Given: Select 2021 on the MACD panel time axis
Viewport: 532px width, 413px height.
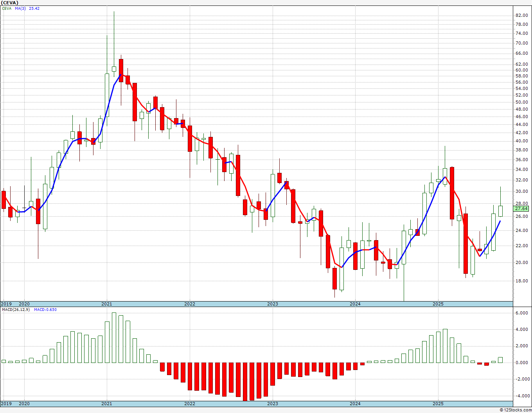Looking at the screenshot, I should coord(107,404).
